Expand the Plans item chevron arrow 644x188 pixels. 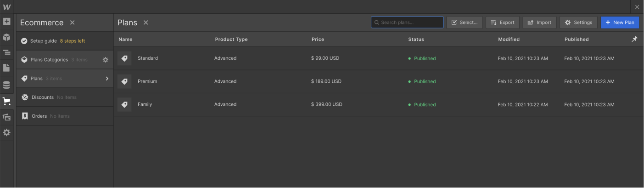coord(107,79)
